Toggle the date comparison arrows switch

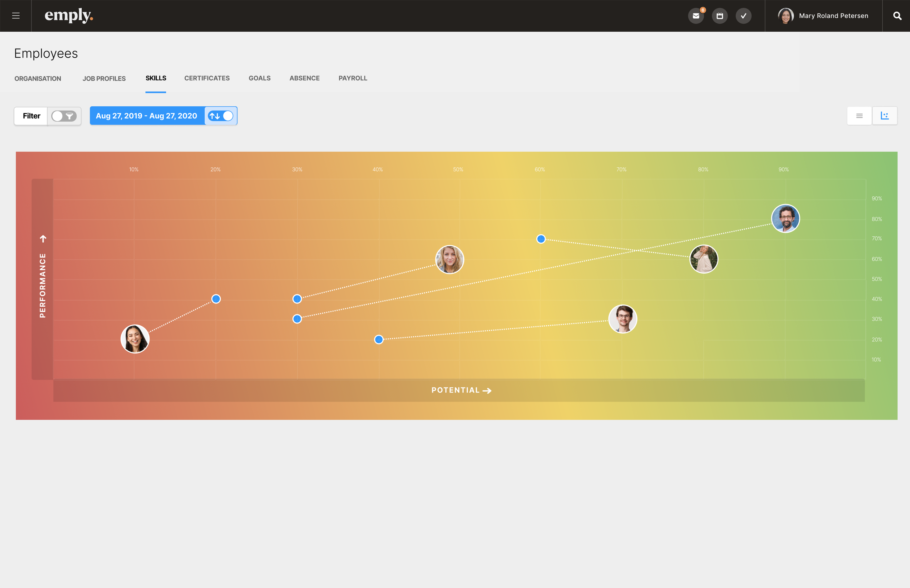221,116
